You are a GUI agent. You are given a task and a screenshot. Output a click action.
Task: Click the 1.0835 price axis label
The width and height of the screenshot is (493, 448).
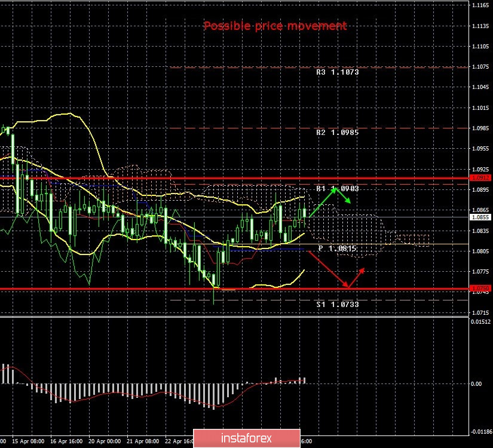point(480,231)
